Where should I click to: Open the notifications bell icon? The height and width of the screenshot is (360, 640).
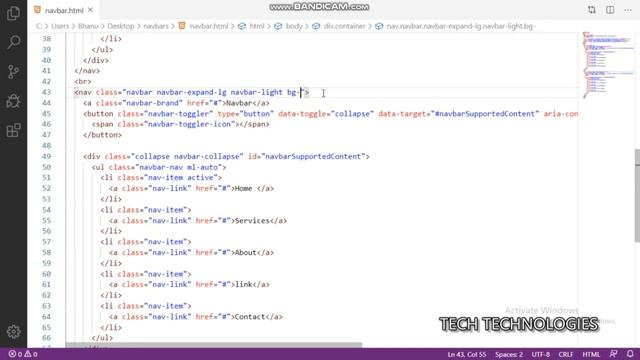click(x=630, y=354)
